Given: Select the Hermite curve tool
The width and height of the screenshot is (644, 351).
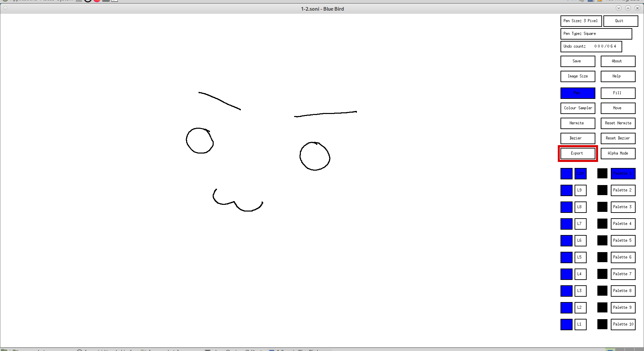Looking at the screenshot, I should (x=578, y=123).
